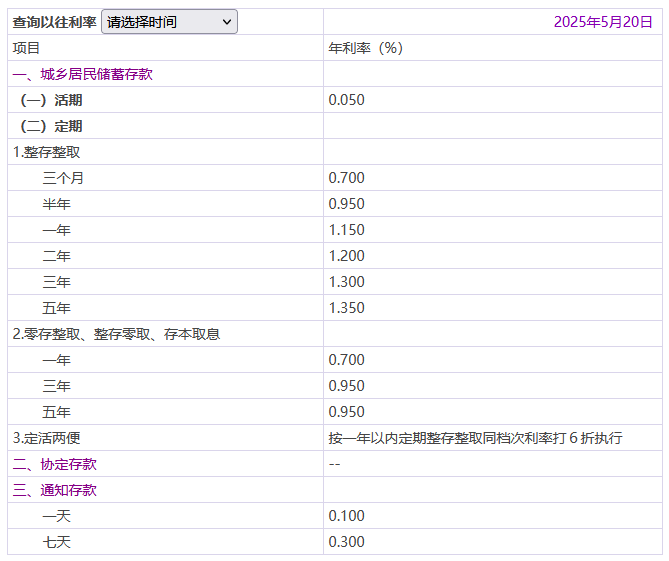Select the -- value for 协定存款
The height and width of the screenshot is (561, 669).
click(x=334, y=464)
